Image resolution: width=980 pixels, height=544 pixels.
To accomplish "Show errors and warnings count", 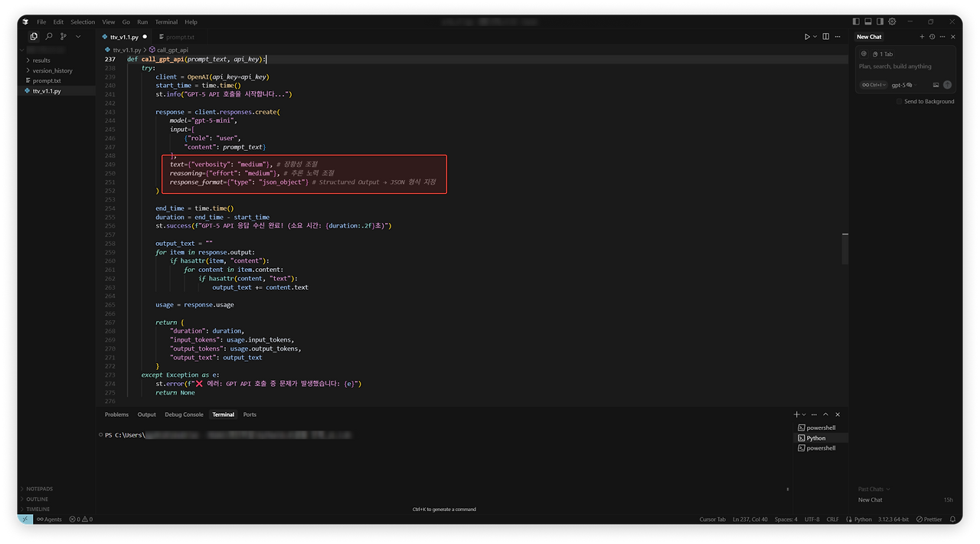I will point(80,519).
